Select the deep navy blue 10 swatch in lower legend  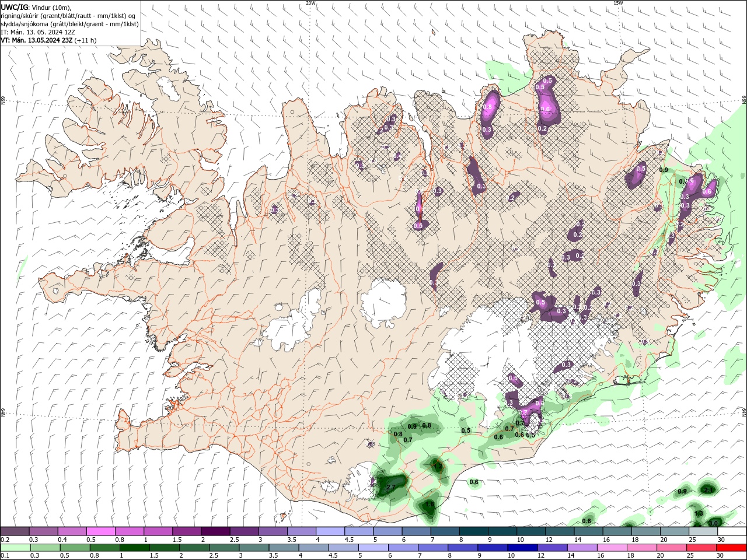click(522, 548)
